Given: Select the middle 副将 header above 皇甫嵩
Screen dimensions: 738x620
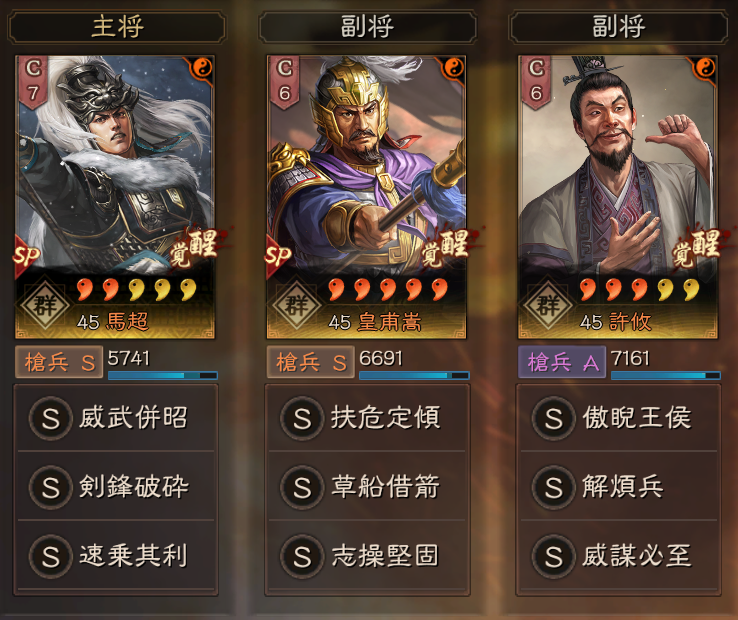Looking at the screenshot, I should pyautogui.click(x=368, y=26).
